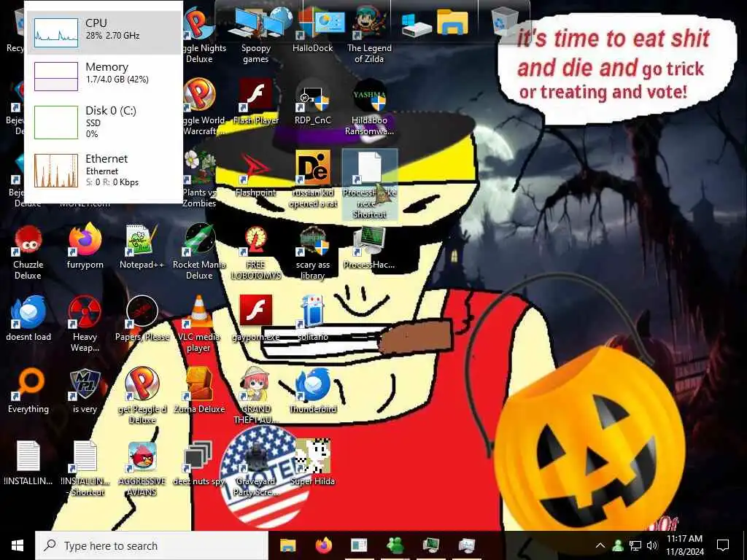Open the gayporn.exe Flash icon
Screen dimensions: 747x560
256,318
